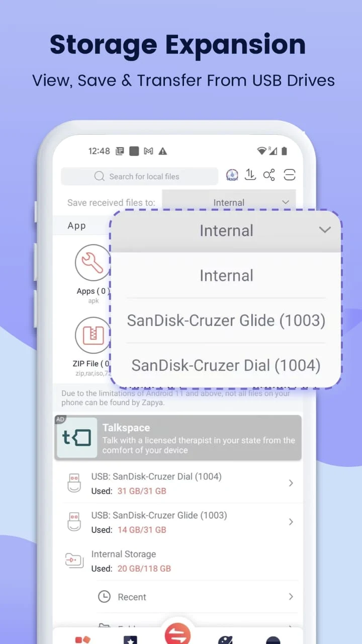Select SanDisk-Cruzer Dial (1004) option
The width and height of the screenshot is (362, 644).
point(226,365)
